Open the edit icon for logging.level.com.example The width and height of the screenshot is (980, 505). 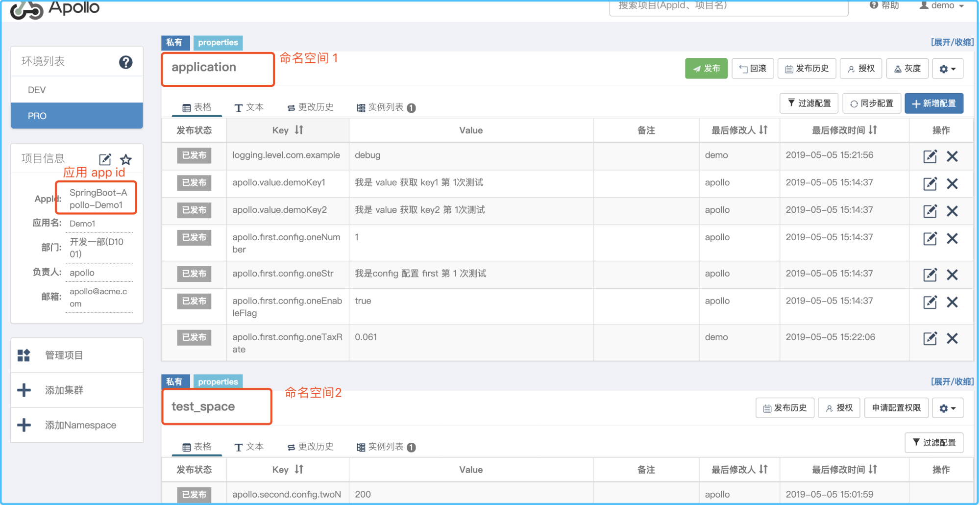930,156
